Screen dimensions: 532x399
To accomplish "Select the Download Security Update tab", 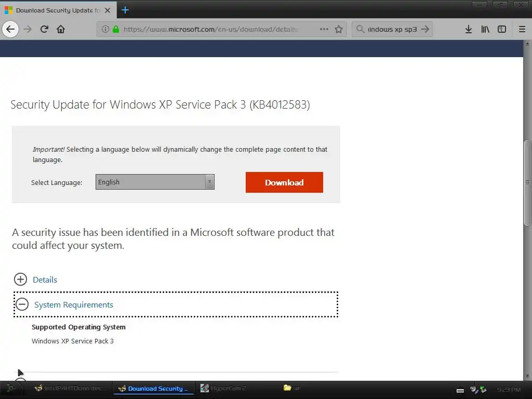I will (x=58, y=10).
